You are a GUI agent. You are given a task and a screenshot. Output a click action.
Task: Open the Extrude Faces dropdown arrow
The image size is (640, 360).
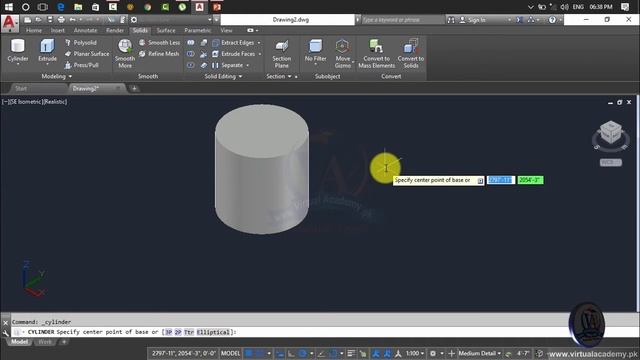click(260, 54)
